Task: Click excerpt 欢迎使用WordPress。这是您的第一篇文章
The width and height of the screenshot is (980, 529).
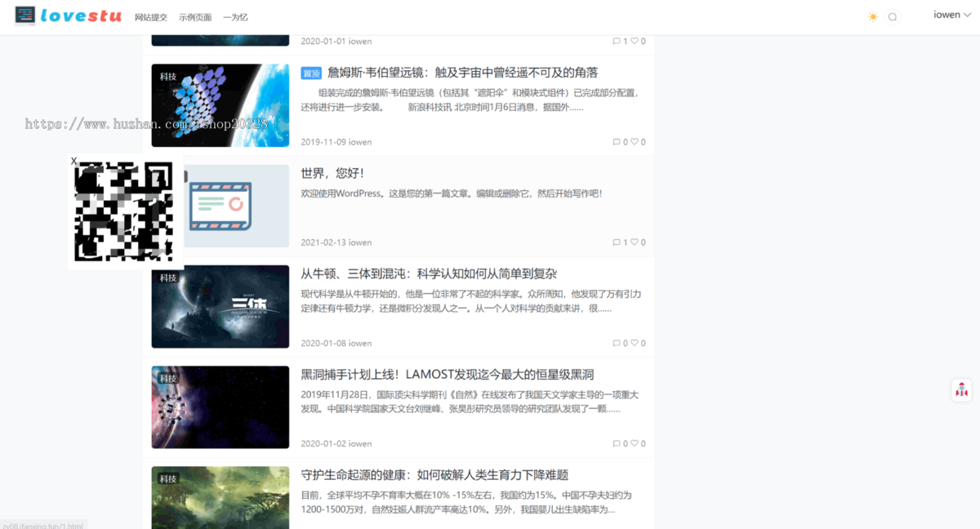Action: [452, 193]
